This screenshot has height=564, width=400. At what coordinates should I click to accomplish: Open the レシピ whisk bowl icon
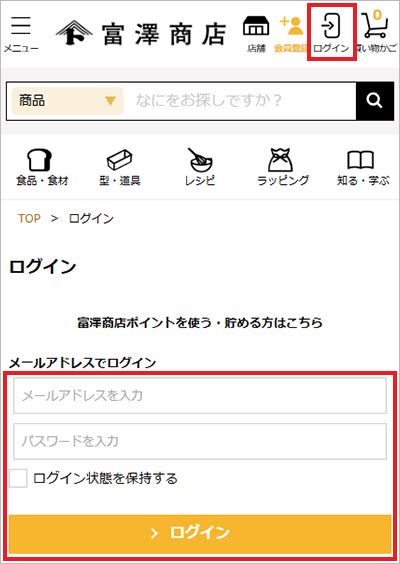click(200, 167)
